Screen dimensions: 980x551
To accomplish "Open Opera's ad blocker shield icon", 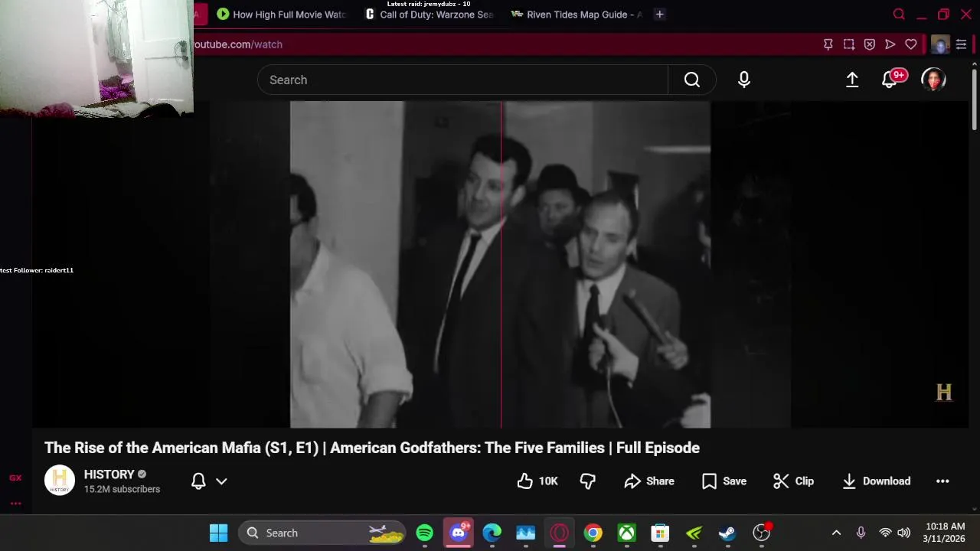I will click(869, 44).
